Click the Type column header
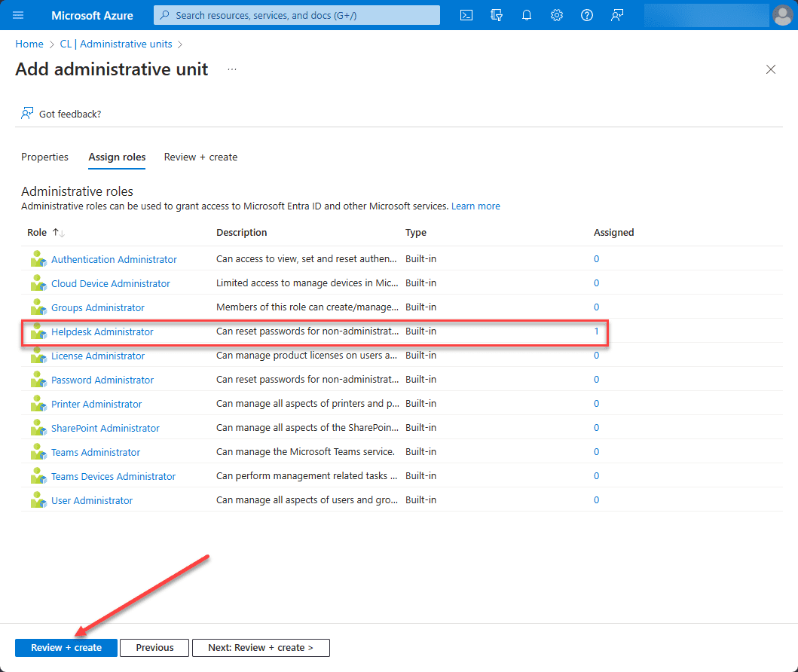 pos(416,233)
